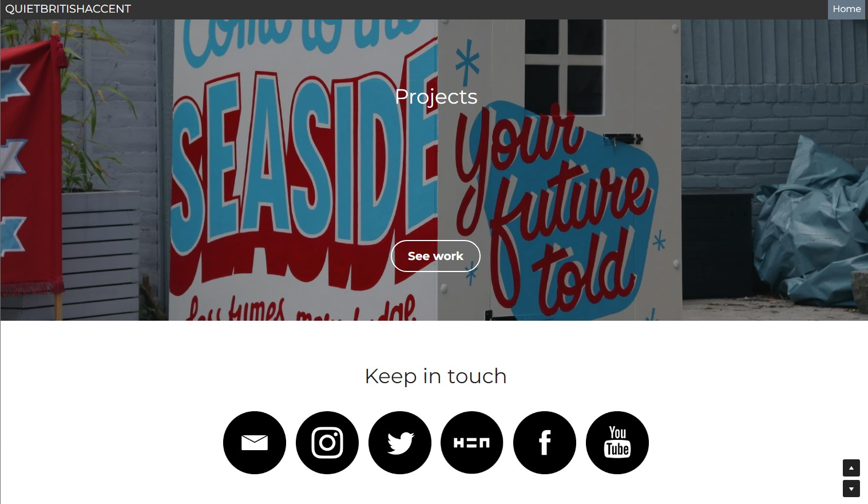Open the YouTube channel icon
This screenshot has width=868, height=504.
617,443
